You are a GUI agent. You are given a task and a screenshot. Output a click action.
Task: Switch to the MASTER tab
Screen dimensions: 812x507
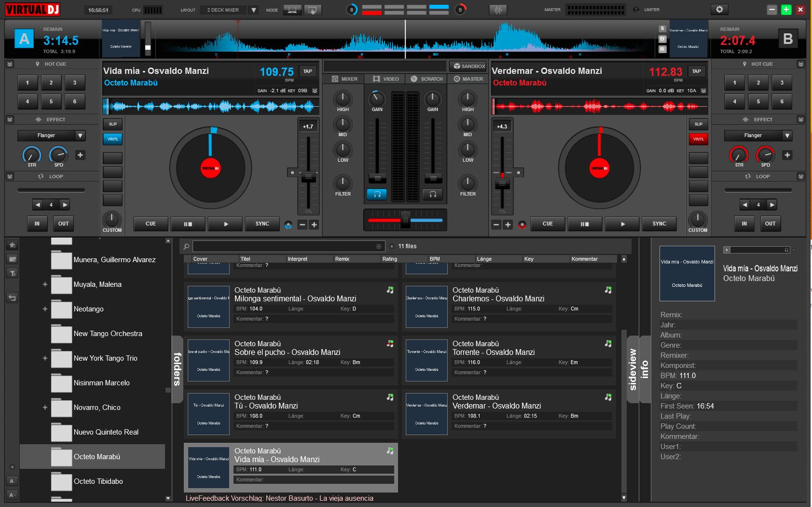click(x=468, y=79)
